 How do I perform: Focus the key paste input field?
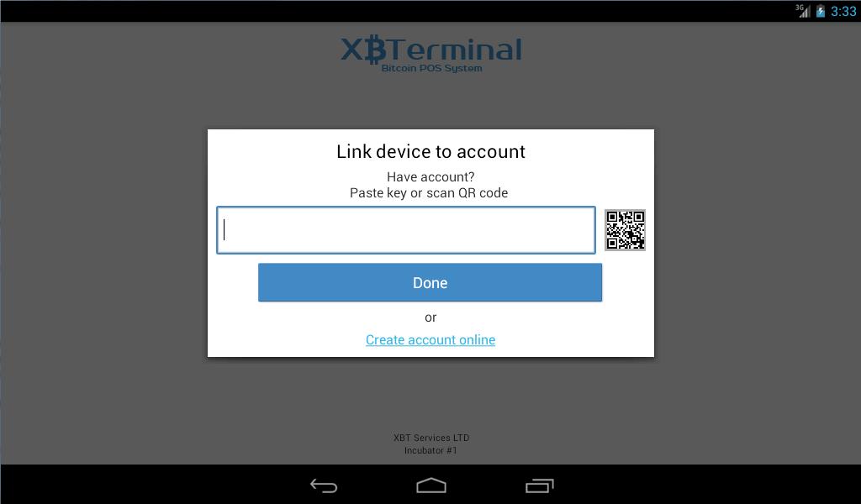click(406, 230)
